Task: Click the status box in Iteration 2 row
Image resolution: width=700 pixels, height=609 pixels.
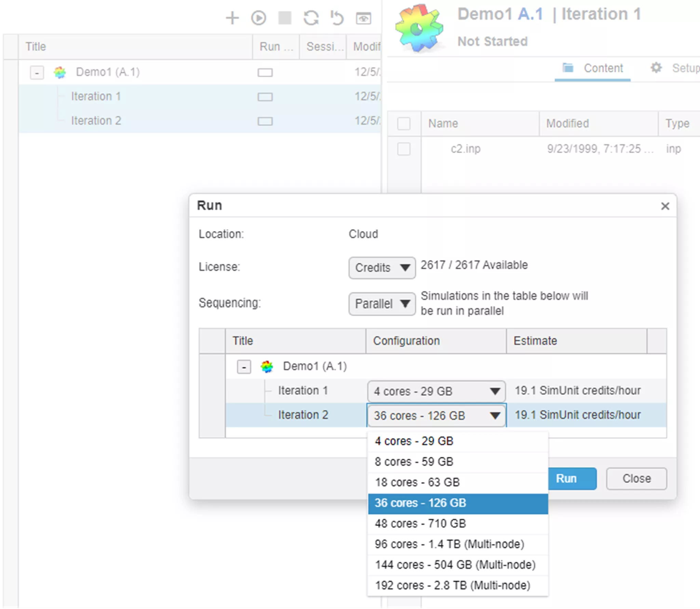Action: click(x=265, y=121)
